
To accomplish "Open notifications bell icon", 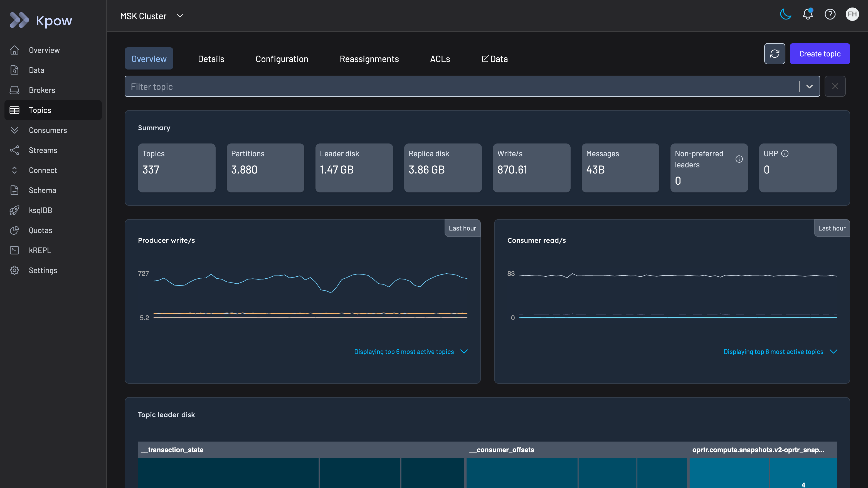I will click(x=808, y=14).
